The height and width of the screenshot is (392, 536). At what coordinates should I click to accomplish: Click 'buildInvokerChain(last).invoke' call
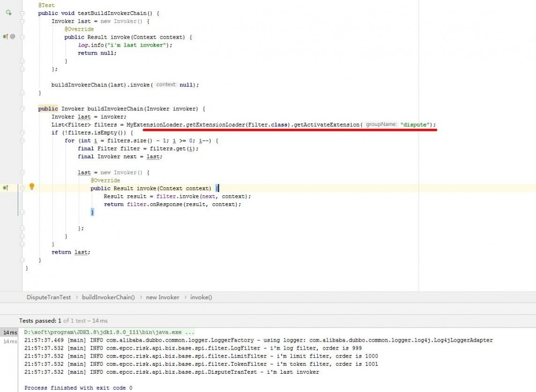(x=101, y=85)
